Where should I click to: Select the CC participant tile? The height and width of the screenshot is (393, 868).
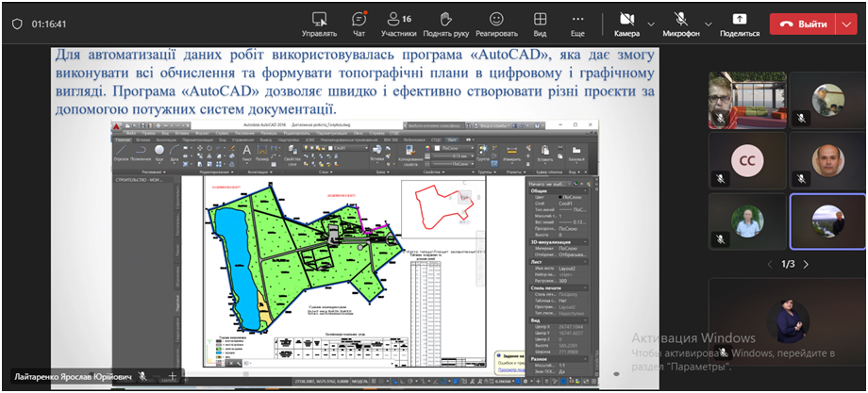pos(747,160)
